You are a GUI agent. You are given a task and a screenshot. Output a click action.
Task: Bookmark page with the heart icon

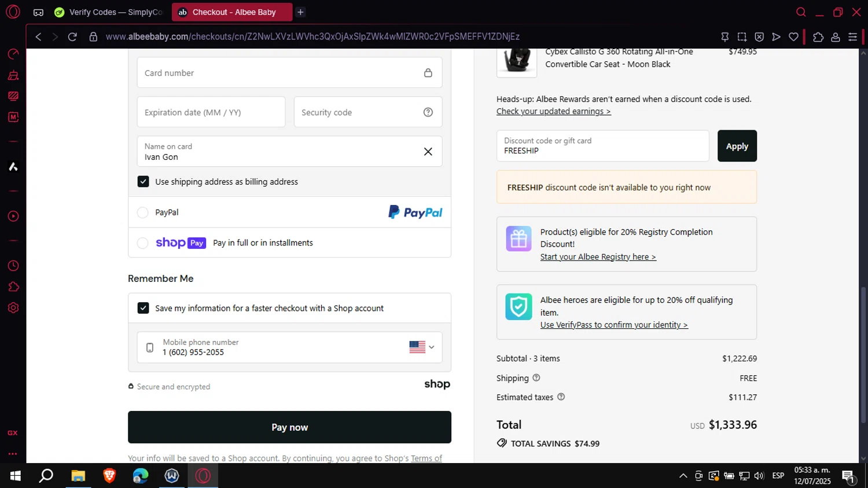(x=793, y=36)
